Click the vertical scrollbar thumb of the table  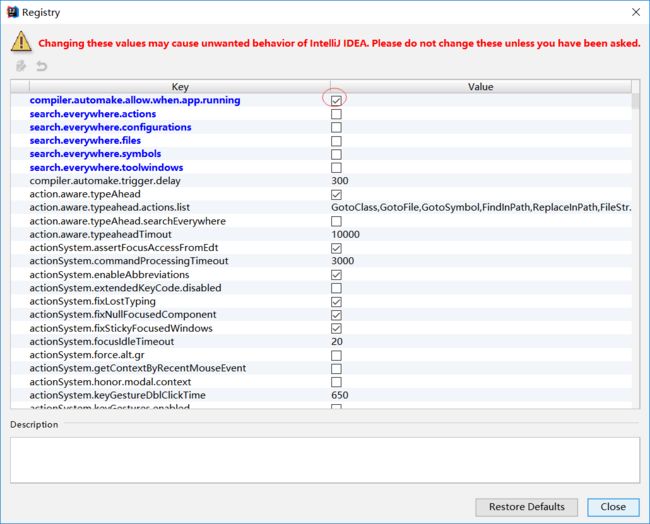(635, 101)
